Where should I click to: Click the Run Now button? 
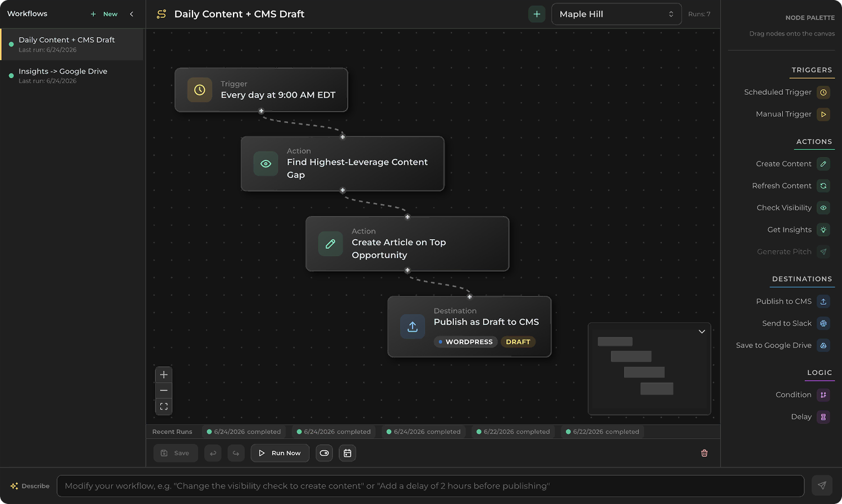tap(280, 453)
